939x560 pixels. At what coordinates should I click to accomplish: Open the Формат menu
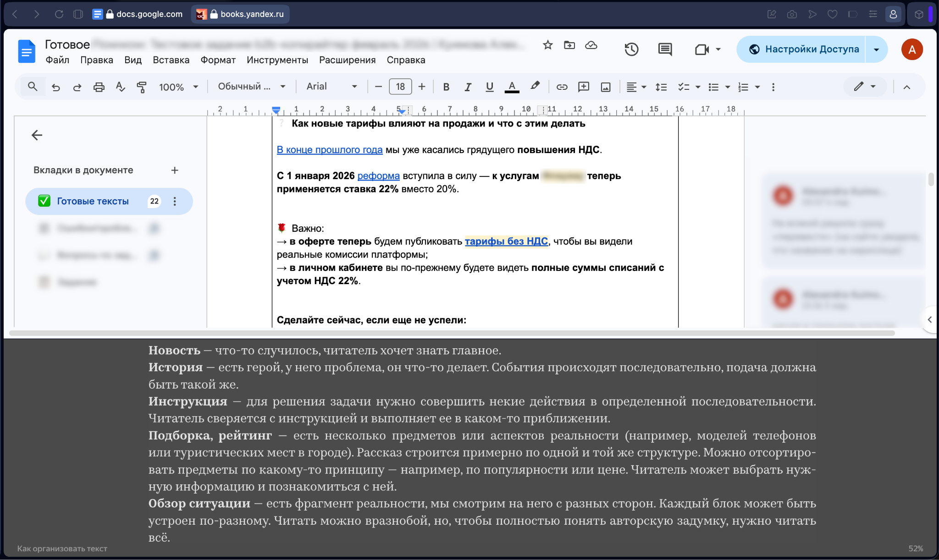[x=218, y=60]
